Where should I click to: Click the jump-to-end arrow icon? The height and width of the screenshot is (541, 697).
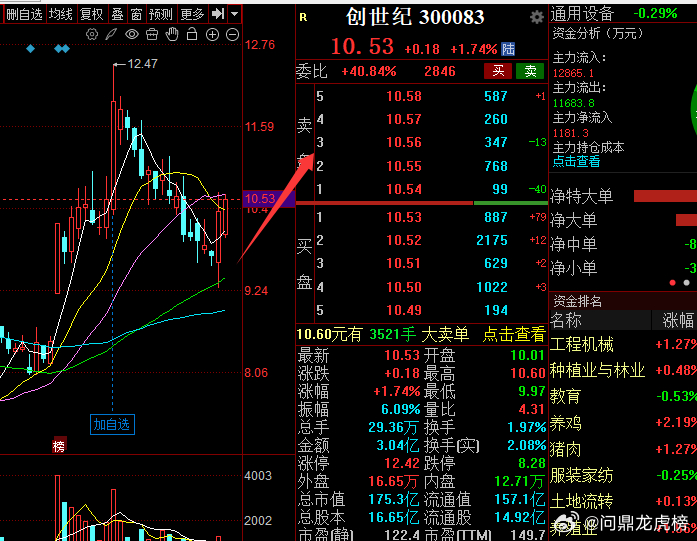[x=218, y=14]
